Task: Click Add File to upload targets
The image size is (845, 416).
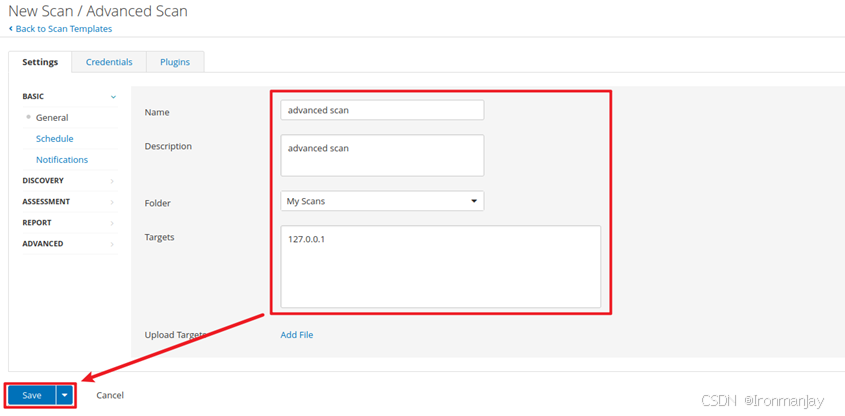Action: point(296,335)
